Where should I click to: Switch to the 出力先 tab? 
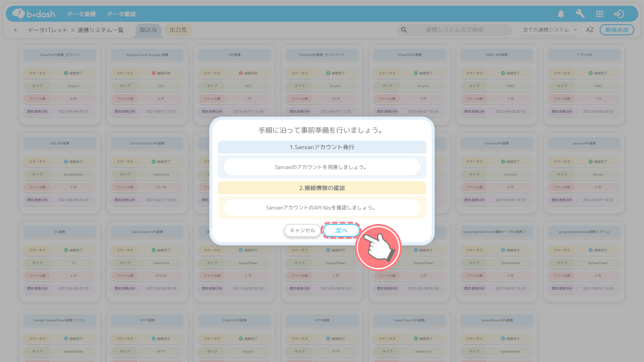coord(178,30)
